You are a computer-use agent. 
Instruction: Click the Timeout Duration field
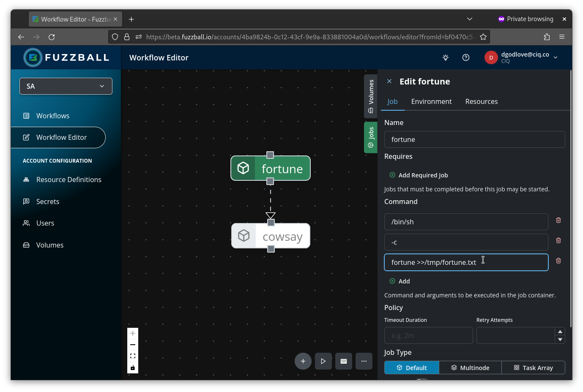428,335
